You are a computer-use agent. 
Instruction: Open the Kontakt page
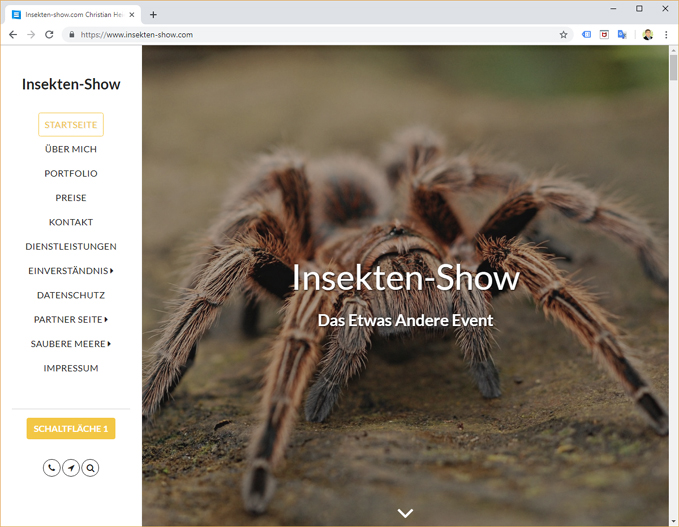71,222
